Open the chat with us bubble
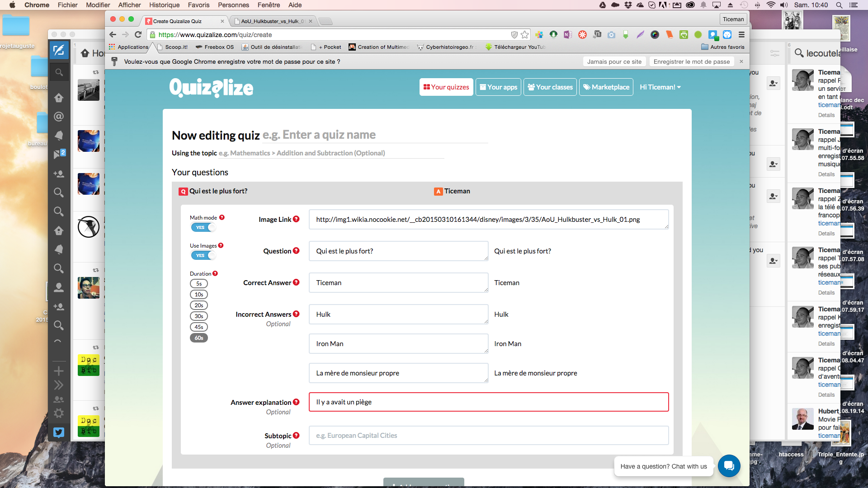868x488 pixels. point(729,466)
